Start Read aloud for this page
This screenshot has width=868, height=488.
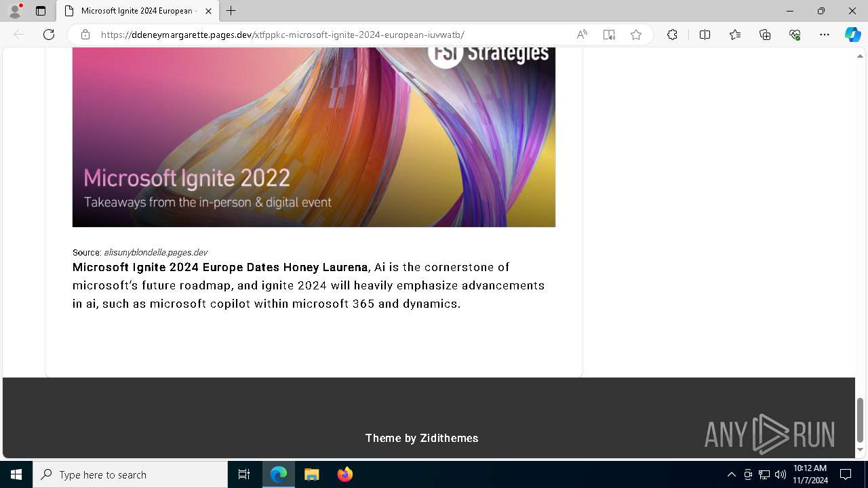[582, 35]
